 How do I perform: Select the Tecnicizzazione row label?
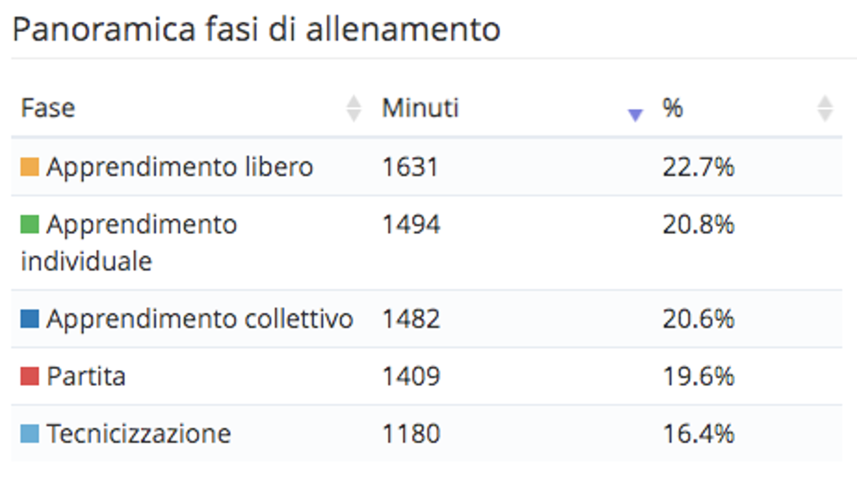139,434
